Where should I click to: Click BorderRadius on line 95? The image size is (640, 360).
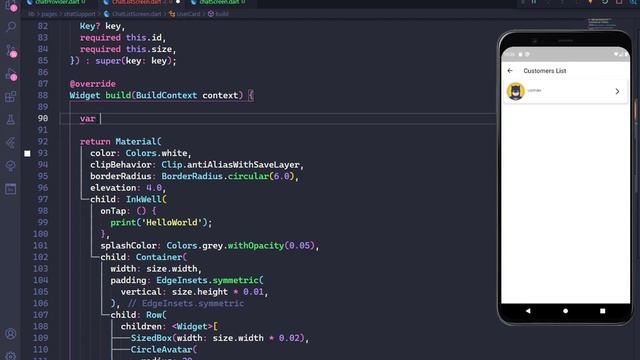tap(192, 176)
